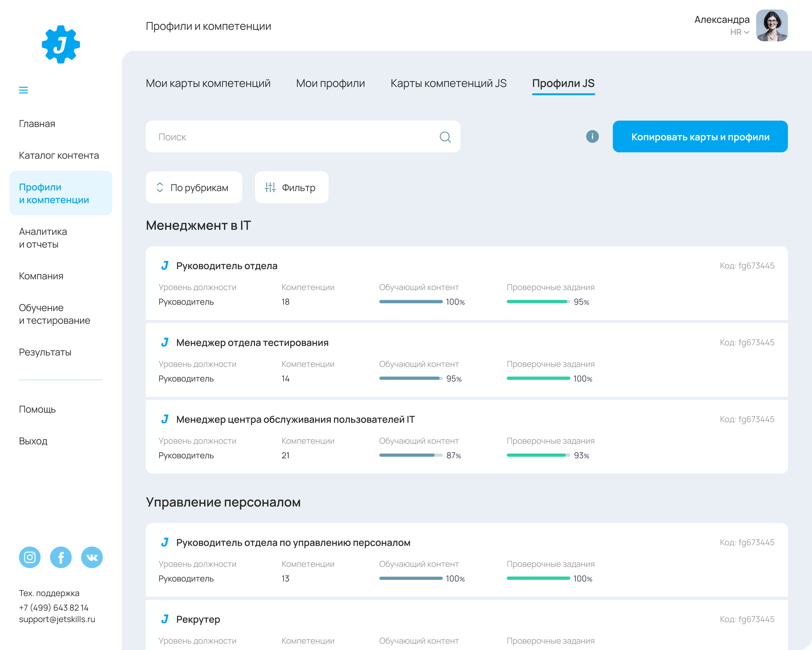Viewport: 812px width, 650px height.
Task: Switch to the Карты компетенций JS tab
Action: pos(449,83)
